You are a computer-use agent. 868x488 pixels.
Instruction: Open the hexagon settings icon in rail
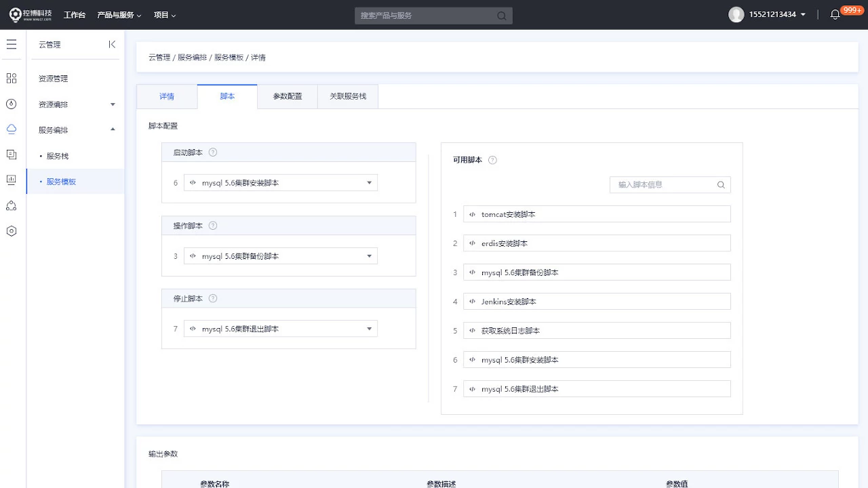coord(12,230)
